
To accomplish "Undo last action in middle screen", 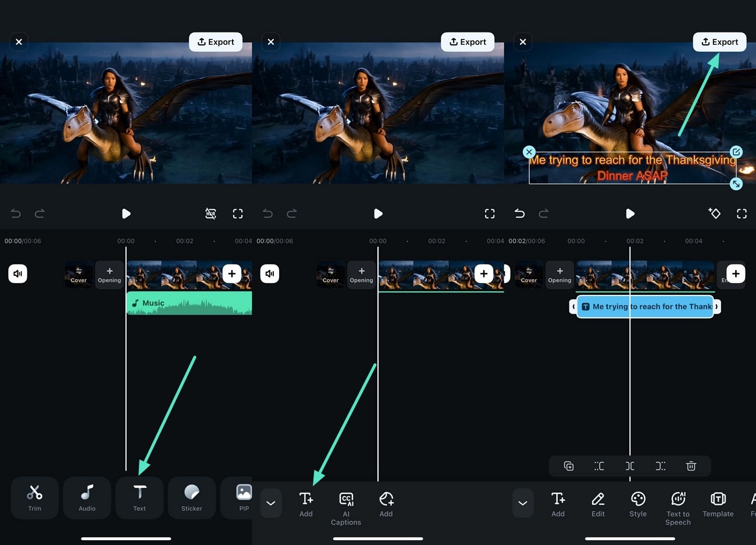I will click(268, 213).
